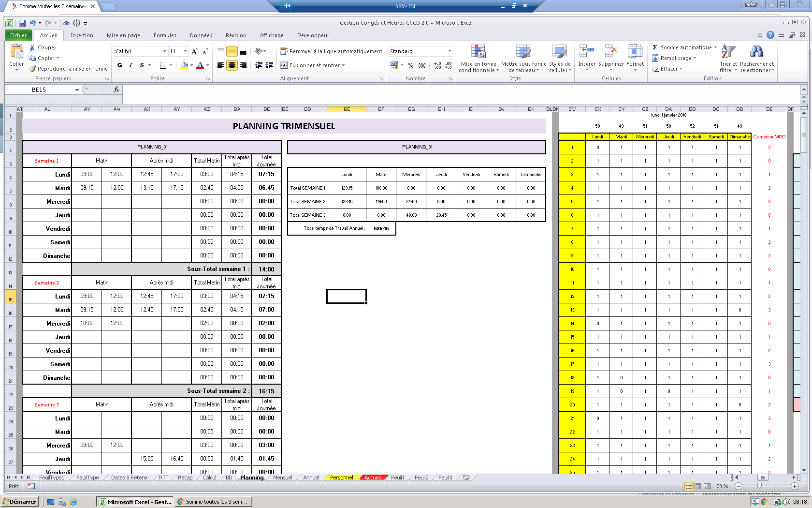Open the Fichier tab
Viewport: 812px width, 508px height.
(x=18, y=35)
